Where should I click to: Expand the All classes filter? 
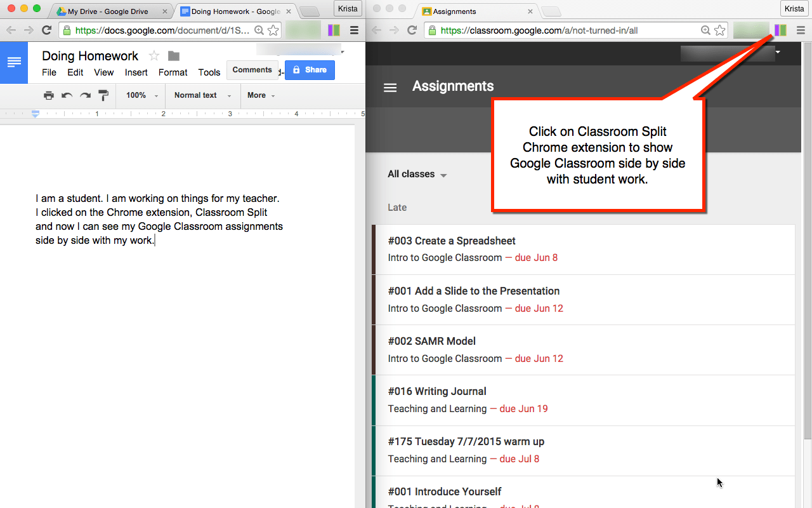point(417,174)
